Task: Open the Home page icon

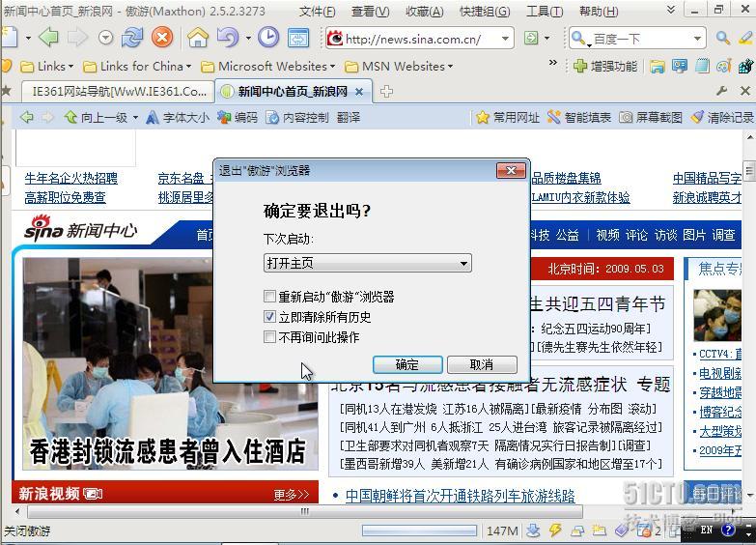Action: pos(198,37)
